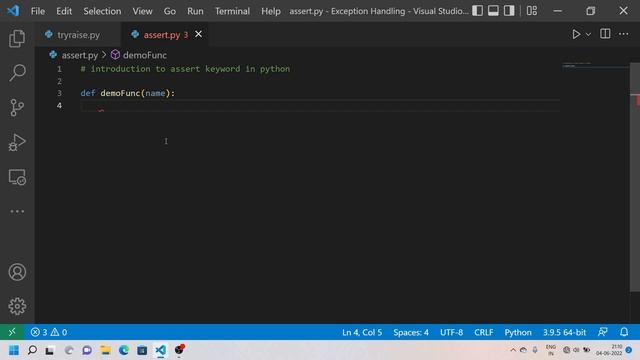Click the feedback icon in status bar
Image resolution: width=640 pixels, height=360 pixels.
click(x=602, y=332)
